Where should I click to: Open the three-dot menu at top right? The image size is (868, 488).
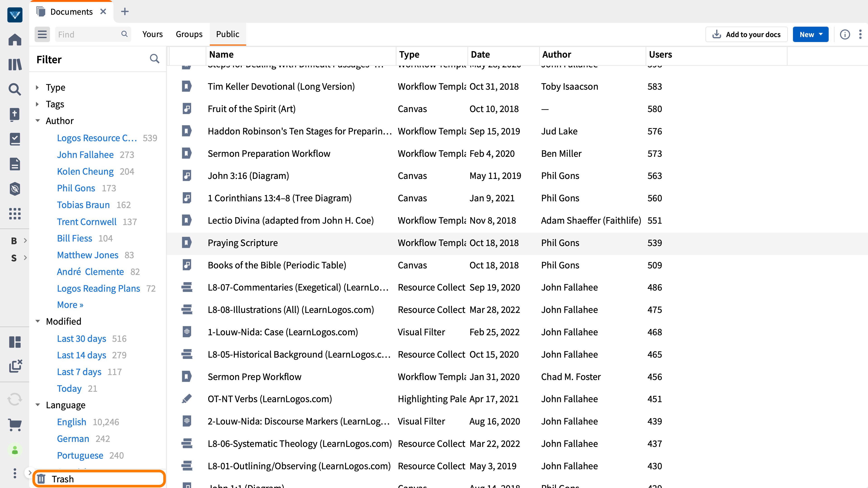click(860, 34)
